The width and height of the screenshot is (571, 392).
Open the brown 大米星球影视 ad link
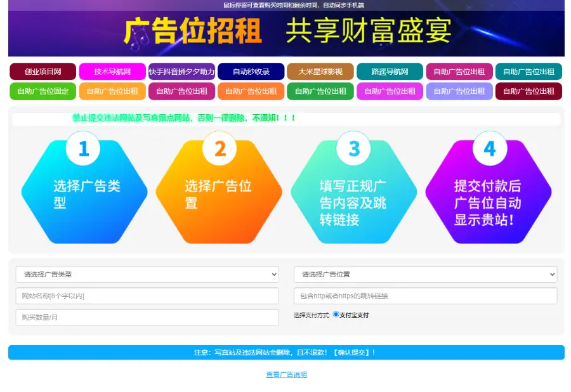tap(320, 72)
